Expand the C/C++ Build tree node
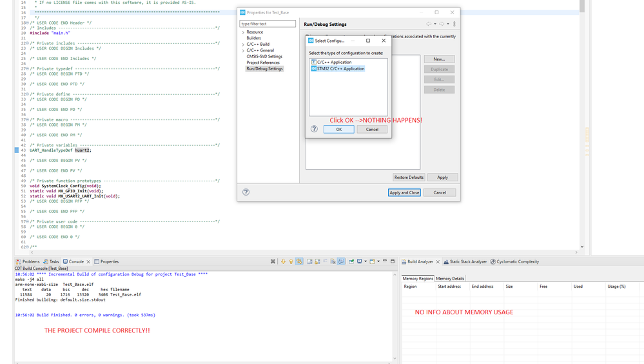The image size is (644, 364). (243, 45)
